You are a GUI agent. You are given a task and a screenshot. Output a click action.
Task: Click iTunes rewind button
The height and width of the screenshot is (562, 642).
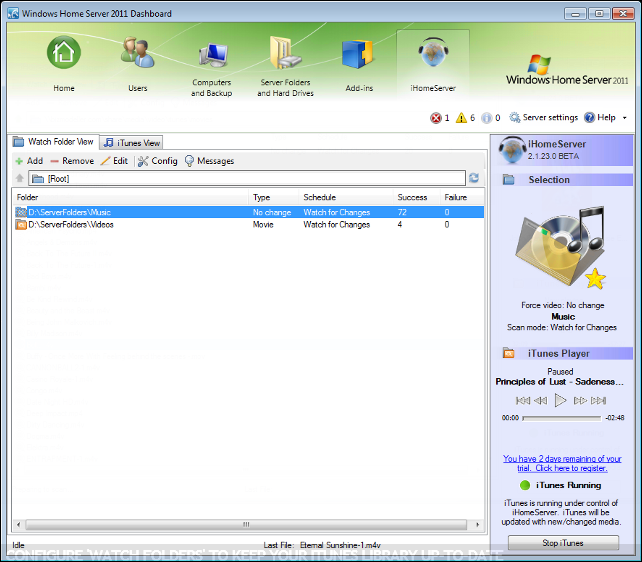point(540,400)
